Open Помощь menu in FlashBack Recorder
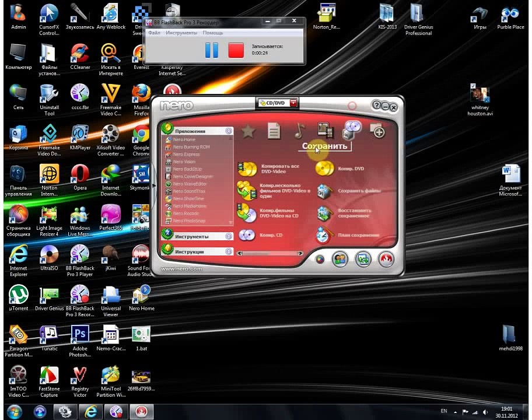The width and height of the screenshot is (532, 420). [213, 33]
